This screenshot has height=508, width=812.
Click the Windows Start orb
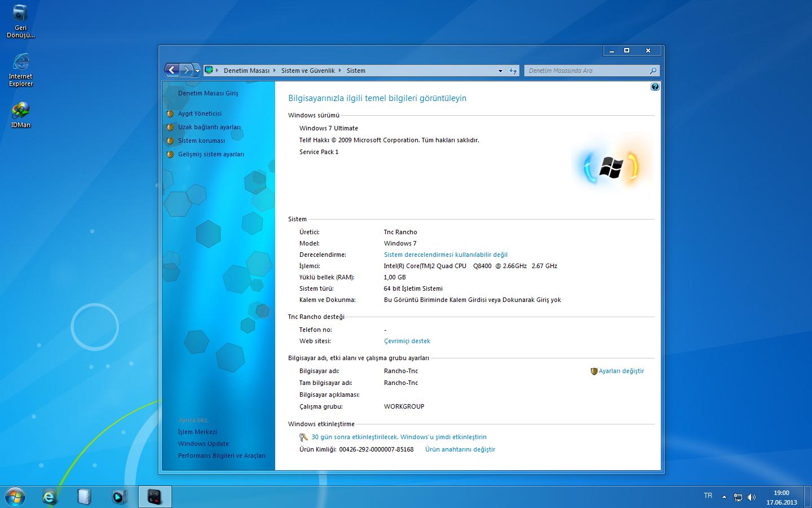pyautogui.click(x=15, y=496)
